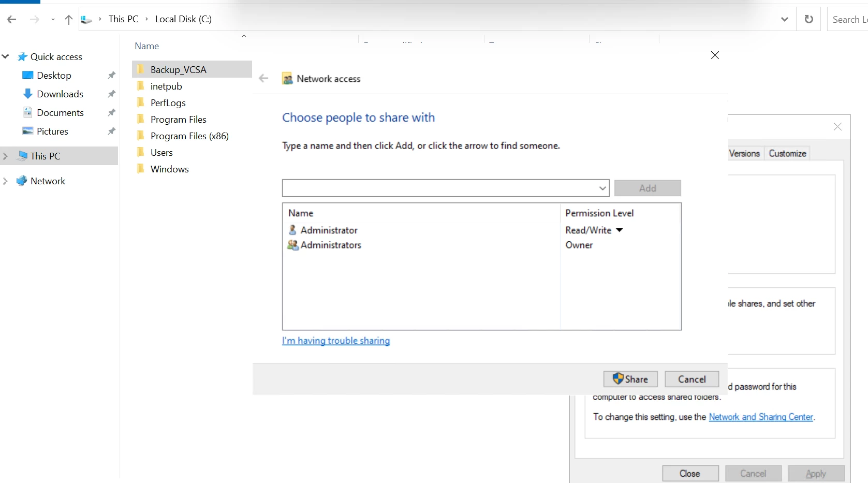Switch to the Customize tab
Image resolution: width=868 pixels, height=483 pixels.
pyautogui.click(x=787, y=153)
